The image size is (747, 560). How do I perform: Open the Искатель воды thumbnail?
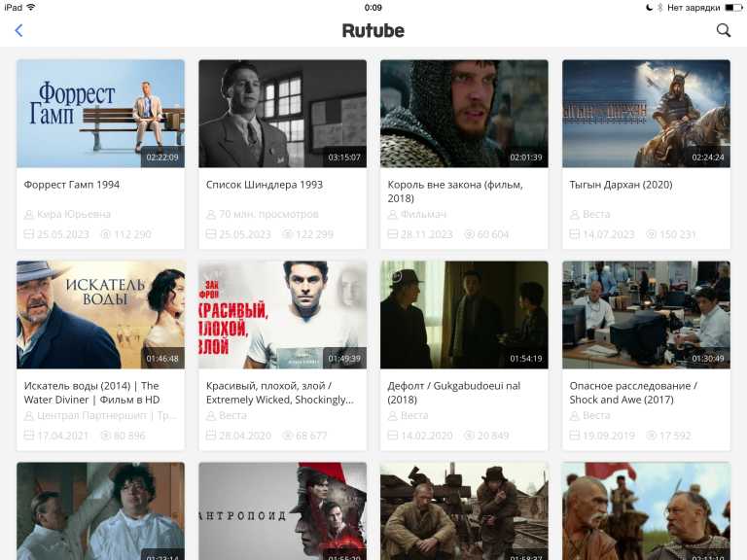[100, 315]
